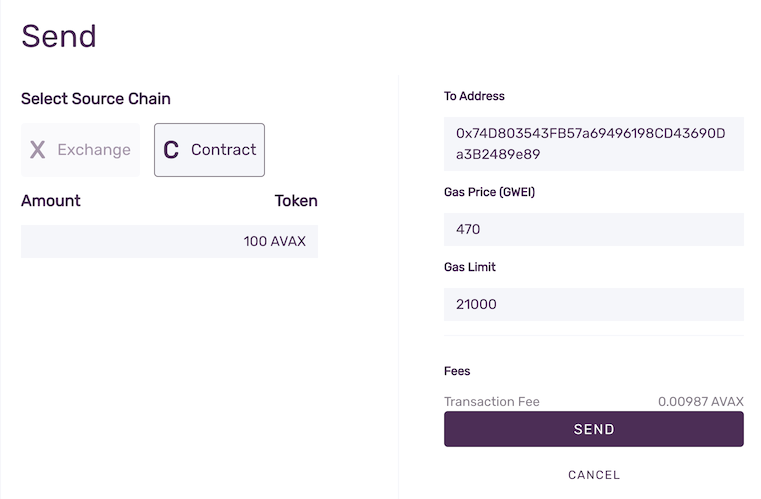Click the Select Source Chain label
Screen dimensions: 761x499
click(96, 99)
